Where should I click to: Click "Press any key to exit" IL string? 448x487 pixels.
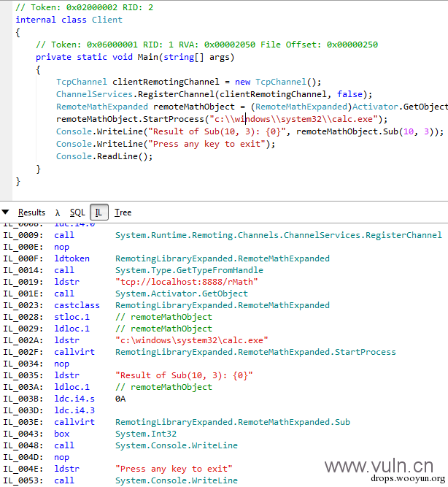174,469
